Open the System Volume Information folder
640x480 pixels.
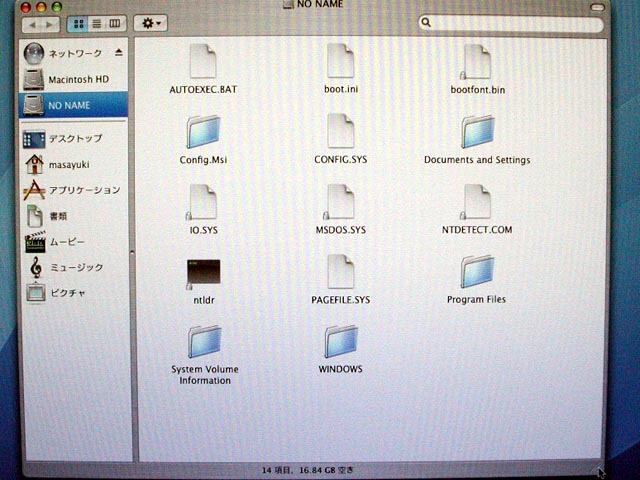[203, 343]
